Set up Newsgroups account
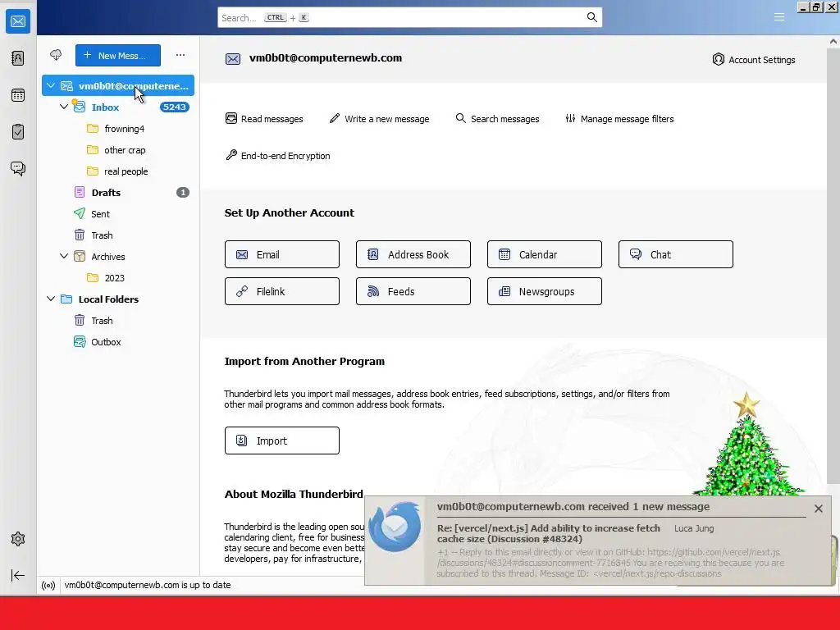 (x=545, y=291)
